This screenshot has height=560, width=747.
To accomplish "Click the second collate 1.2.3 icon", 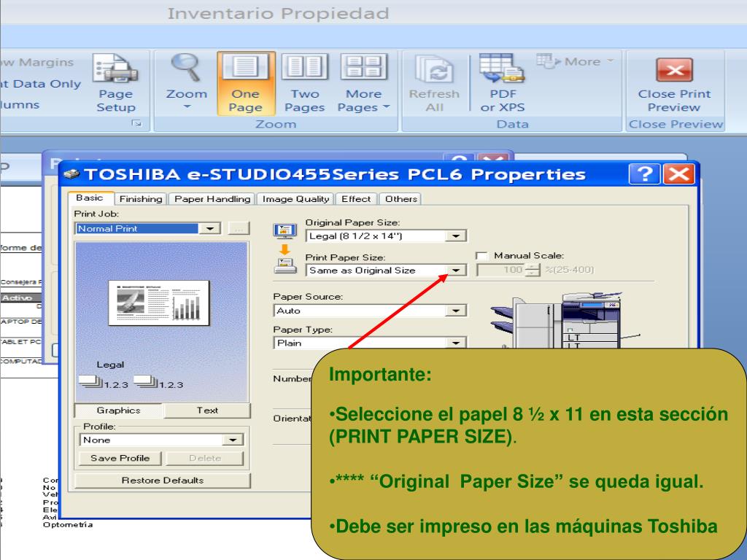I will coord(158,382).
